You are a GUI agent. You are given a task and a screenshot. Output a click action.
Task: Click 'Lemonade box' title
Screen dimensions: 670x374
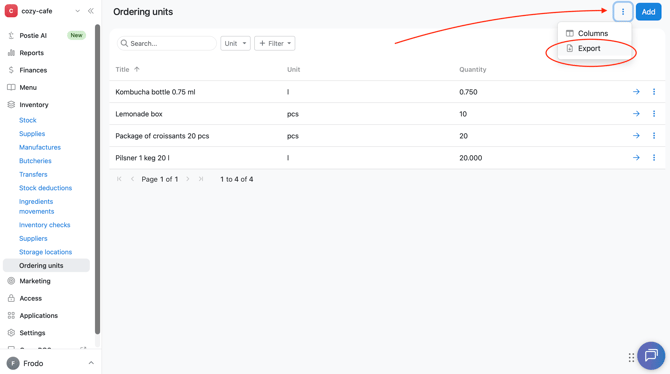(x=139, y=114)
